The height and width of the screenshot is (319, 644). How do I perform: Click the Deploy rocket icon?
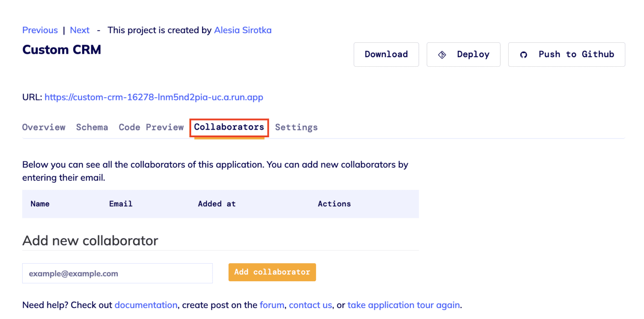click(x=442, y=54)
